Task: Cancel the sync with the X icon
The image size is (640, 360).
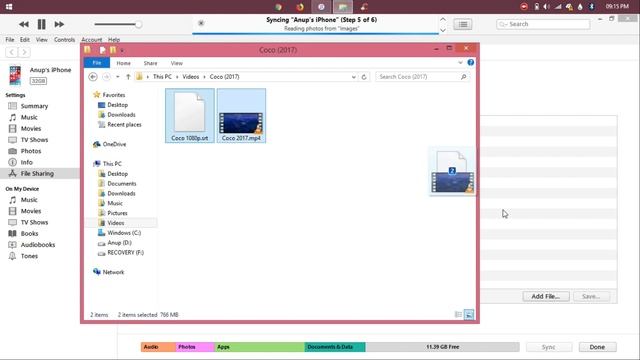Action: pyautogui.click(x=201, y=23)
